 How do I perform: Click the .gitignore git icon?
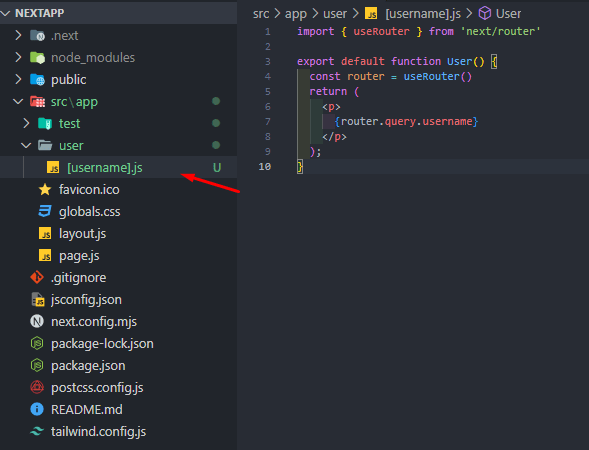click(37, 277)
